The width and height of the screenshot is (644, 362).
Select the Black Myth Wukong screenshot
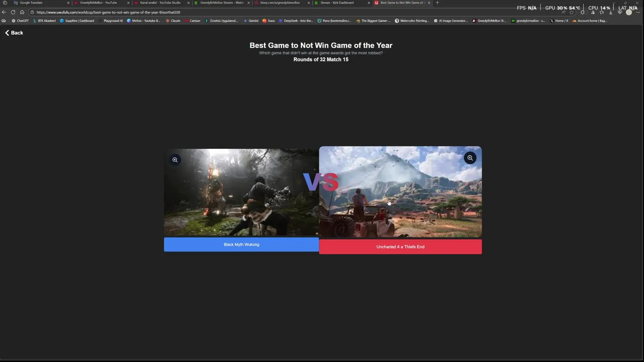pyautogui.click(x=242, y=193)
